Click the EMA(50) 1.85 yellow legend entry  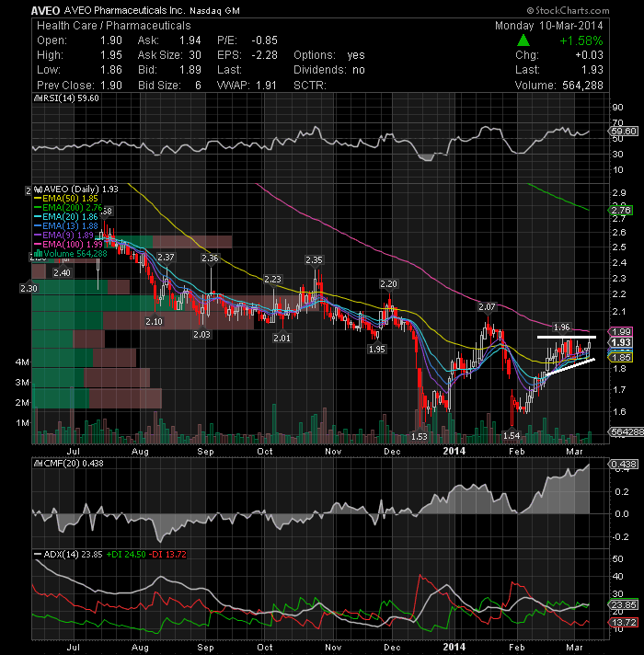coord(66,199)
